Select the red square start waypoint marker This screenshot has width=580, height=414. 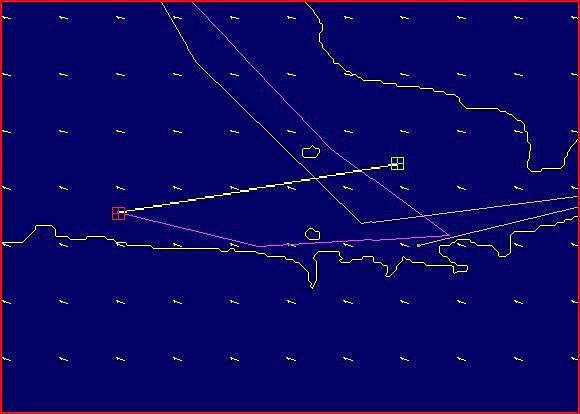click(119, 213)
